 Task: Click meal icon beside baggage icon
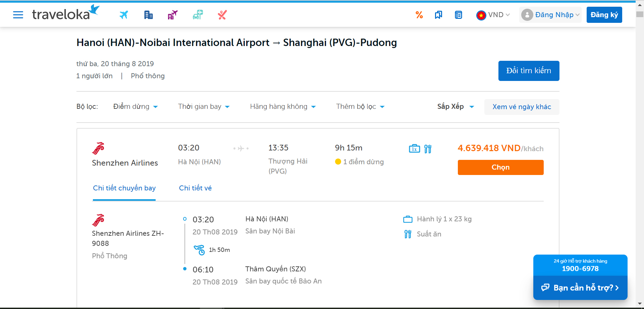click(x=428, y=149)
